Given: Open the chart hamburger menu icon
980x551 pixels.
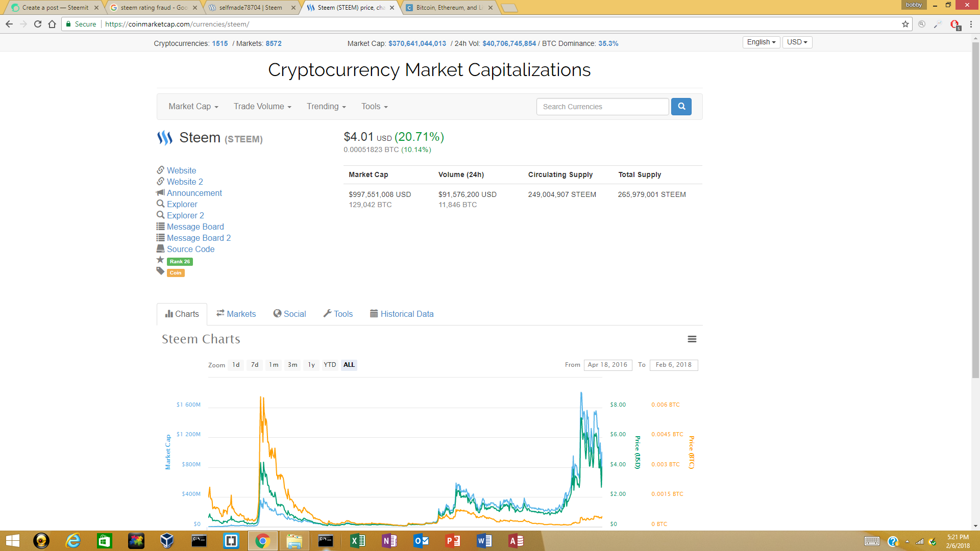Looking at the screenshot, I should coord(692,339).
